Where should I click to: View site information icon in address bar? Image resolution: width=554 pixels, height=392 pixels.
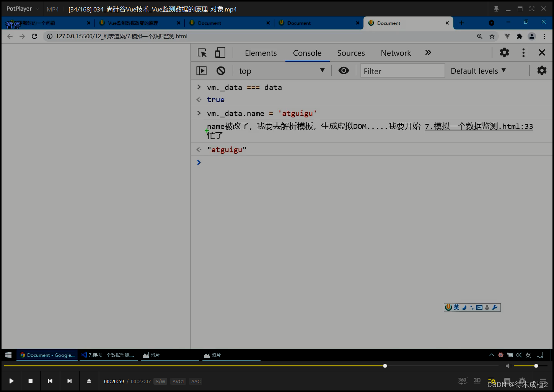(x=49, y=36)
